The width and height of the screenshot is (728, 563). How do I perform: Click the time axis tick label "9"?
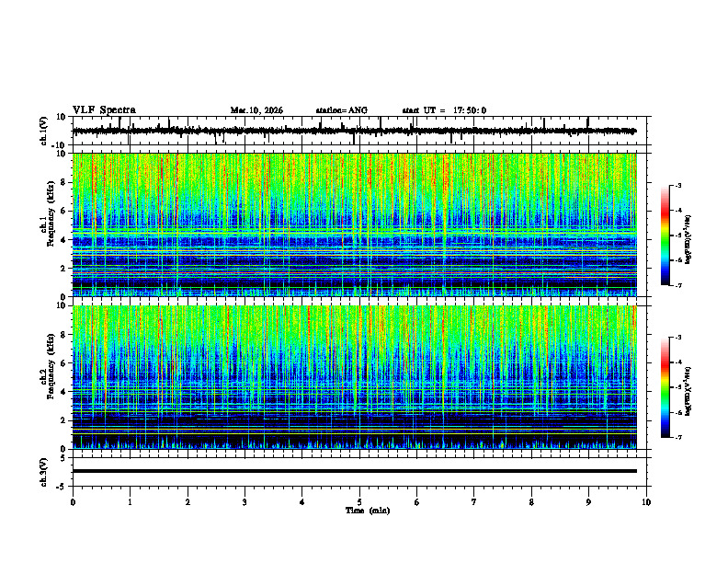pyautogui.click(x=588, y=502)
